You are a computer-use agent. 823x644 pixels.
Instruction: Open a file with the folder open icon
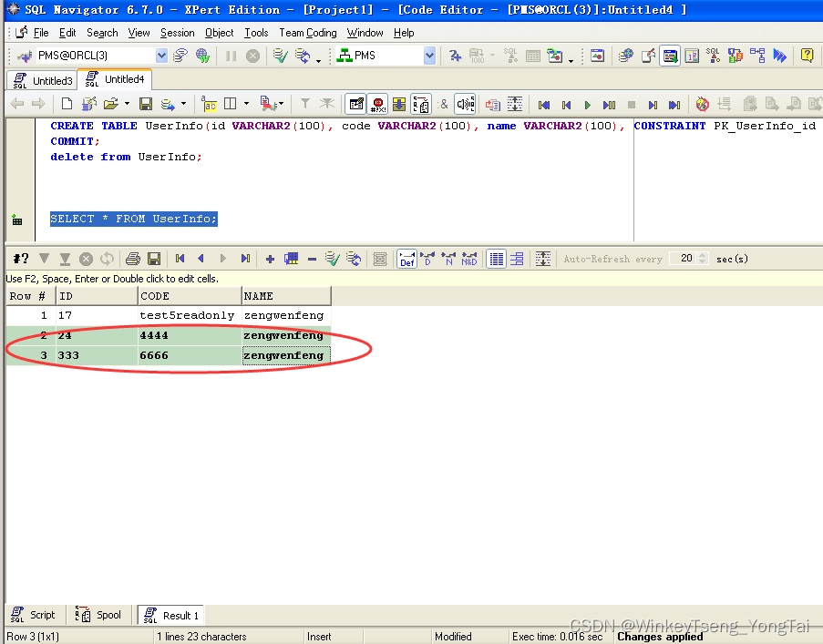pos(112,104)
